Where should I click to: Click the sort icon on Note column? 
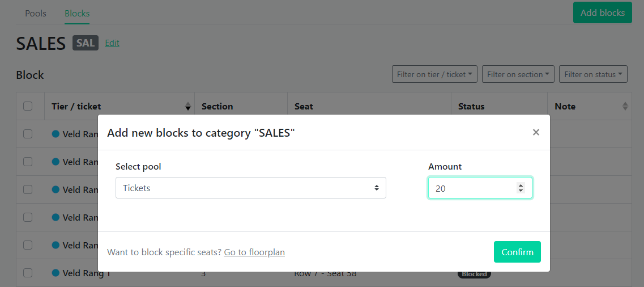[x=625, y=107]
